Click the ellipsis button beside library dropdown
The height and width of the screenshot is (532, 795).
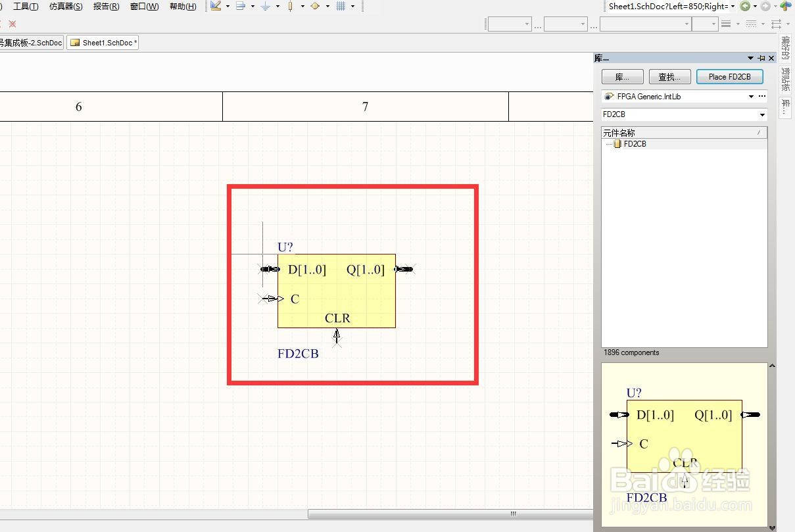(x=762, y=97)
